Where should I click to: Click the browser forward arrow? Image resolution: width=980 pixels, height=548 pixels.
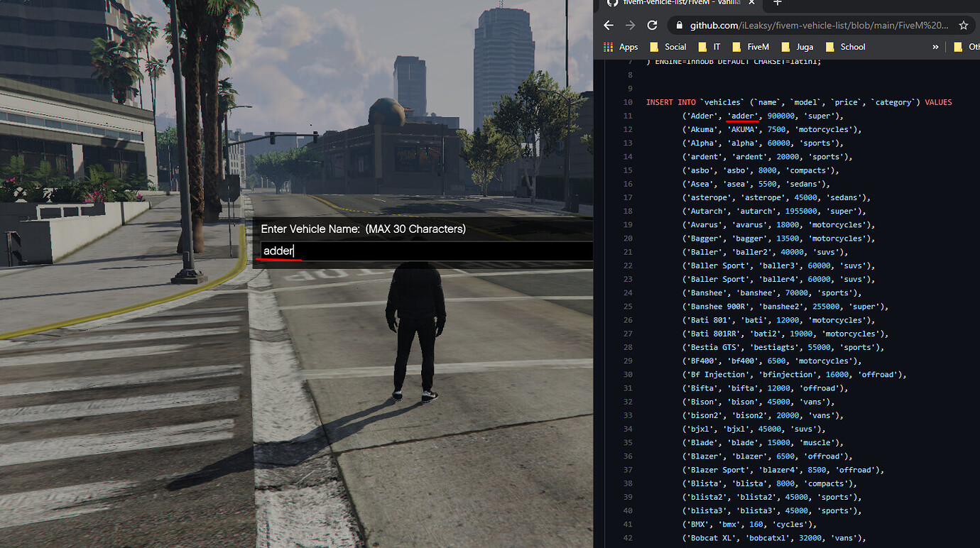(x=630, y=25)
